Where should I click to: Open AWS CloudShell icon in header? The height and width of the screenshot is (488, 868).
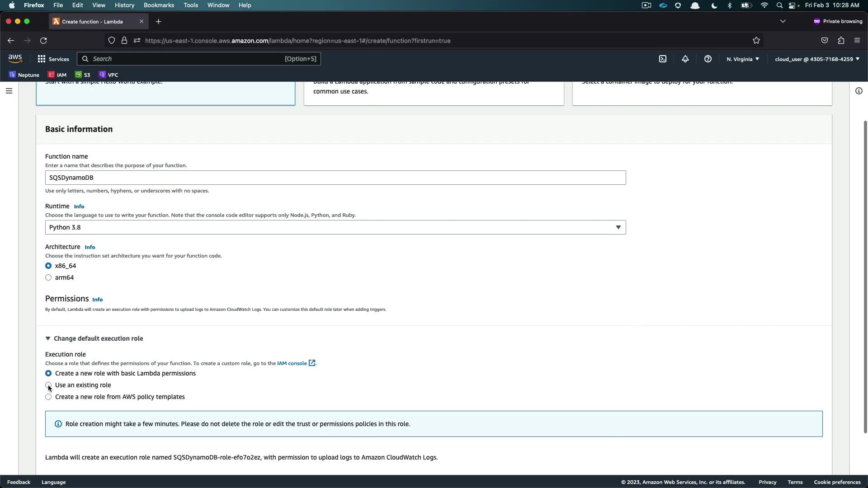[663, 59]
